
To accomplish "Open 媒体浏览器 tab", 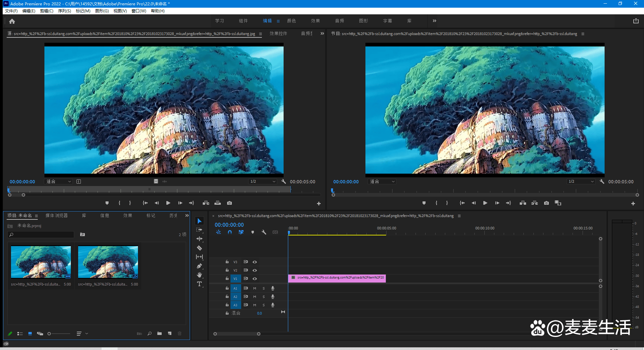I will (57, 215).
